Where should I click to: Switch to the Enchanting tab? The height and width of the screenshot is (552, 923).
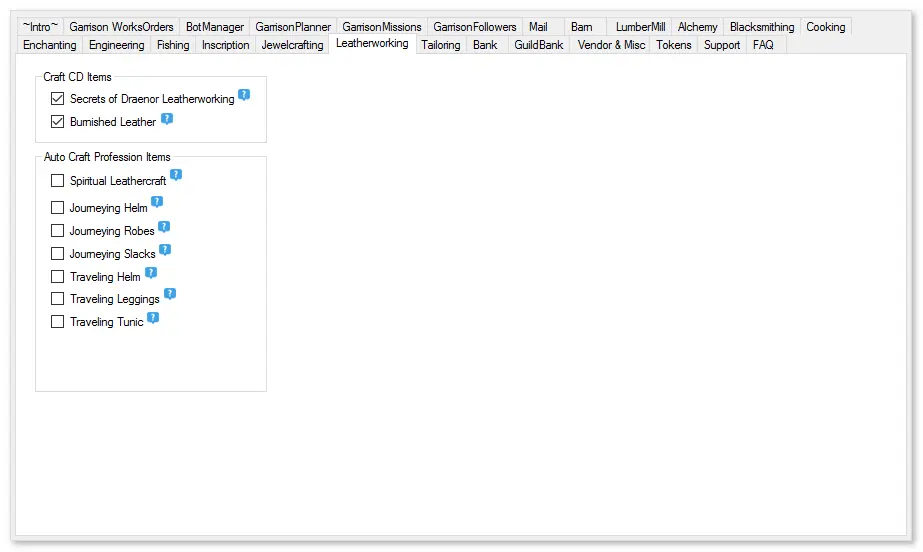[49, 45]
